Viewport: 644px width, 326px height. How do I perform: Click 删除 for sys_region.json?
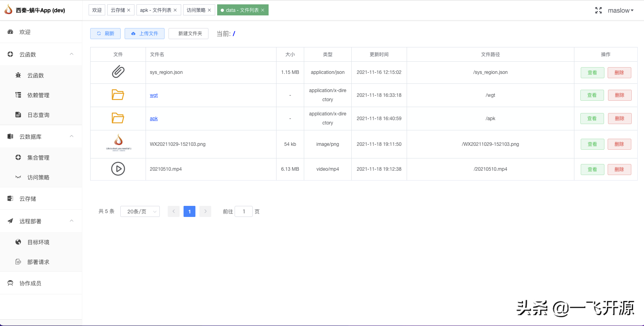coord(619,73)
